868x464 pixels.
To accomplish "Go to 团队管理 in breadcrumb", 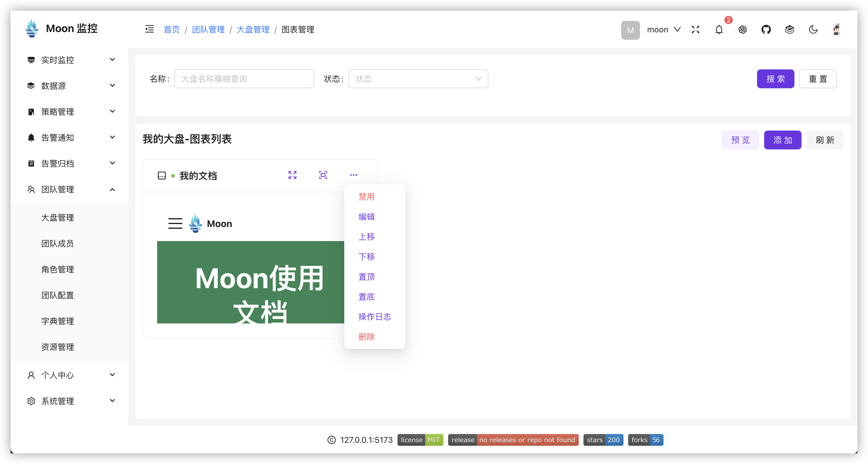I will coord(208,30).
